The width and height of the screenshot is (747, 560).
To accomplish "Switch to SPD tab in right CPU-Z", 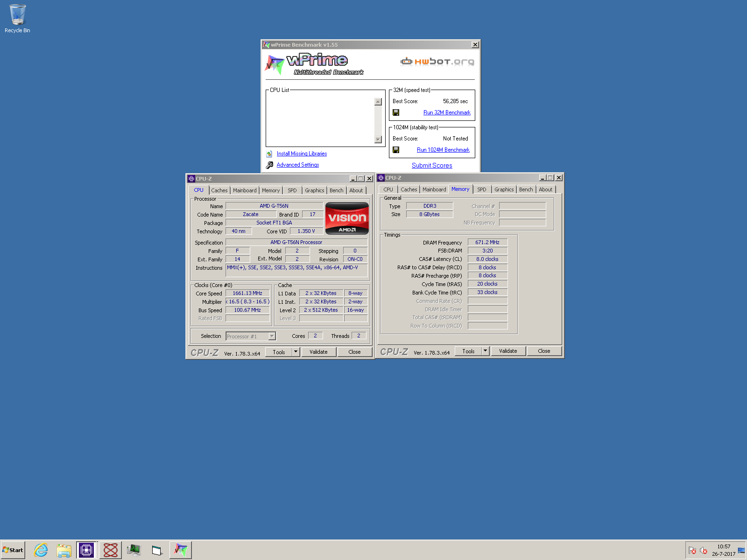I will (482, 189).
